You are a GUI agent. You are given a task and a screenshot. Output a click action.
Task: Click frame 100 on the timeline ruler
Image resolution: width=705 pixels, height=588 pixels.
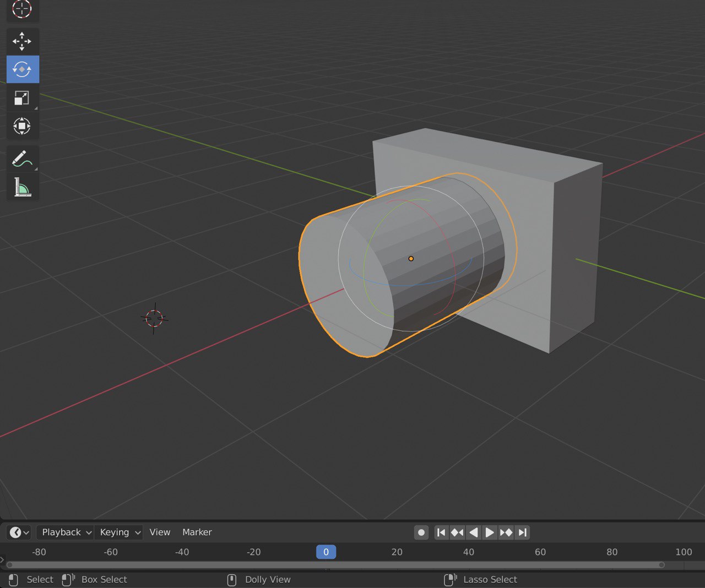(684, 552)
